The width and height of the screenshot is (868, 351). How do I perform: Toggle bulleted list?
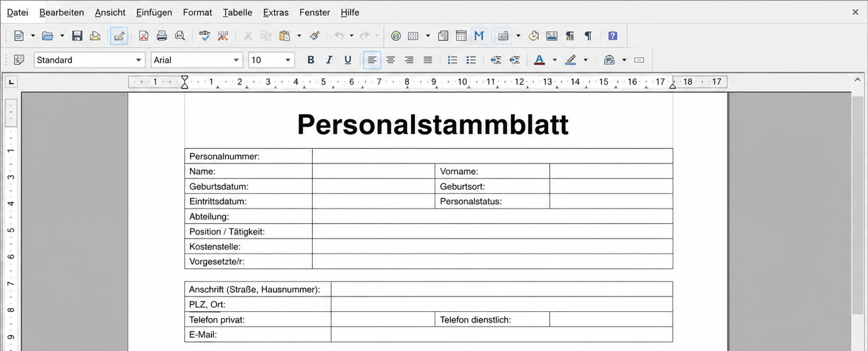click(x=471, y=60)
